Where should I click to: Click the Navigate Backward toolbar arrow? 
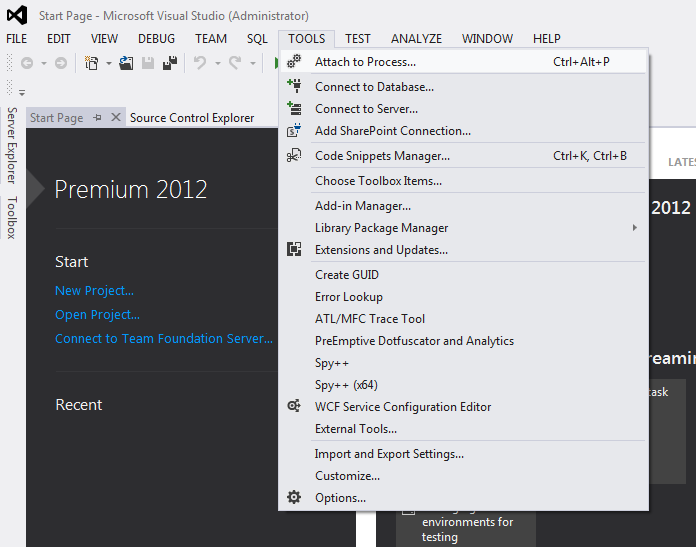coord(27,63)
